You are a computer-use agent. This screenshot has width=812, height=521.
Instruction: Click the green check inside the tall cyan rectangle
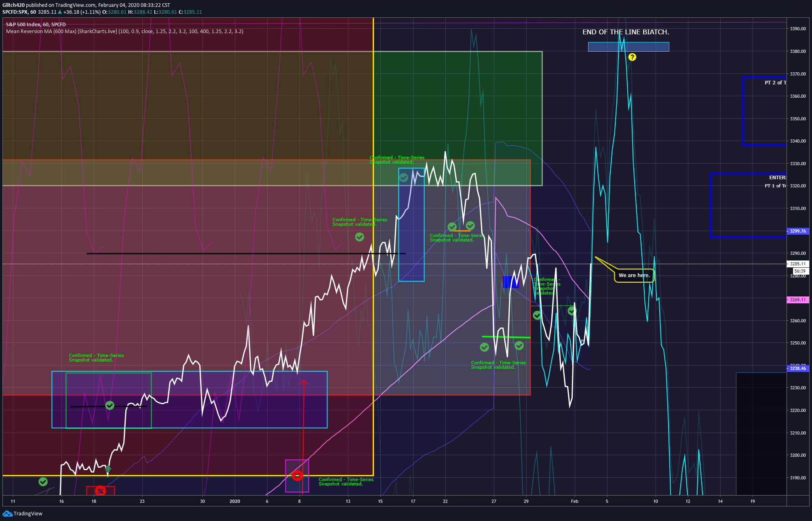tap(403, 177)
